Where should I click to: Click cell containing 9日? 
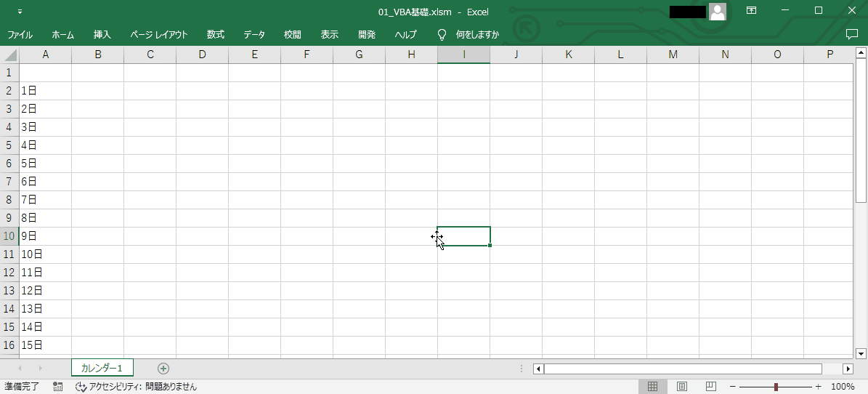pos(45,236)
